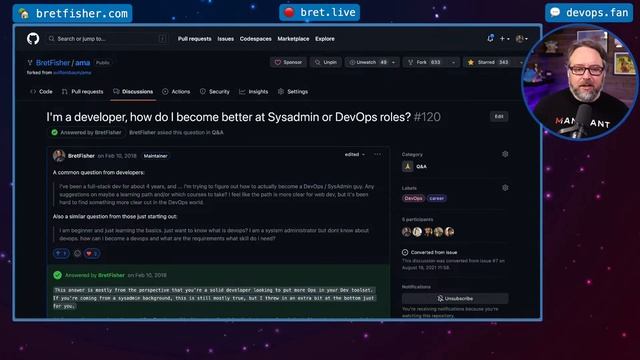The width and height of the screenshot is (640, 360).
Task: Follow the forked-from repository link
Action: coord(72,73)
